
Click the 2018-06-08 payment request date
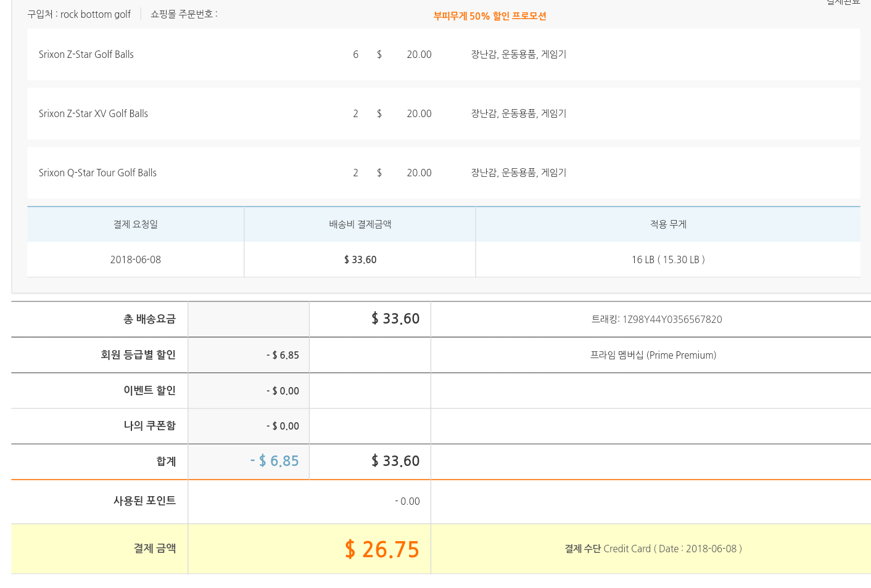[136, 259]
